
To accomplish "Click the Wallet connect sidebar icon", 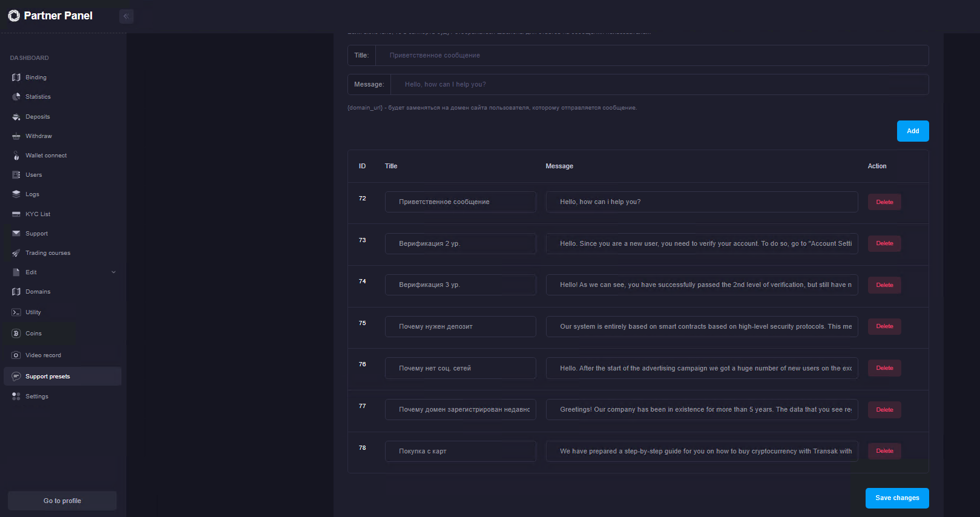I will (x=16, y=156).
